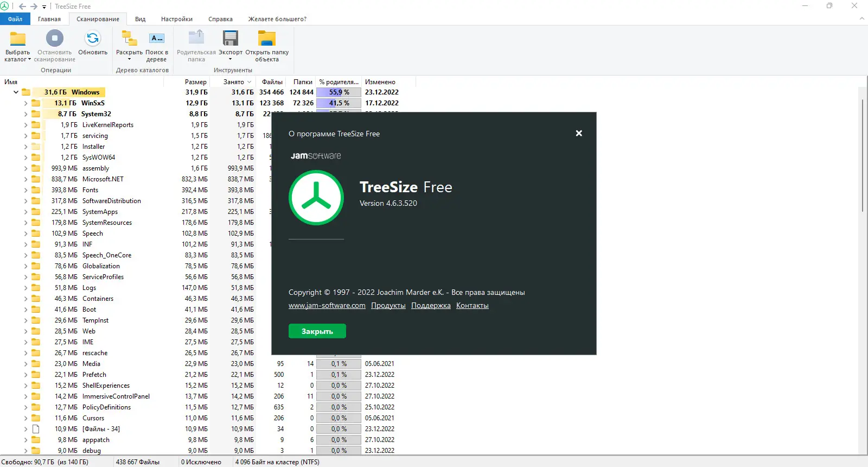Switch to the Сканирование ribbon tab
Viewport: 868px width, 467px height.
click(x=98, y=19)
